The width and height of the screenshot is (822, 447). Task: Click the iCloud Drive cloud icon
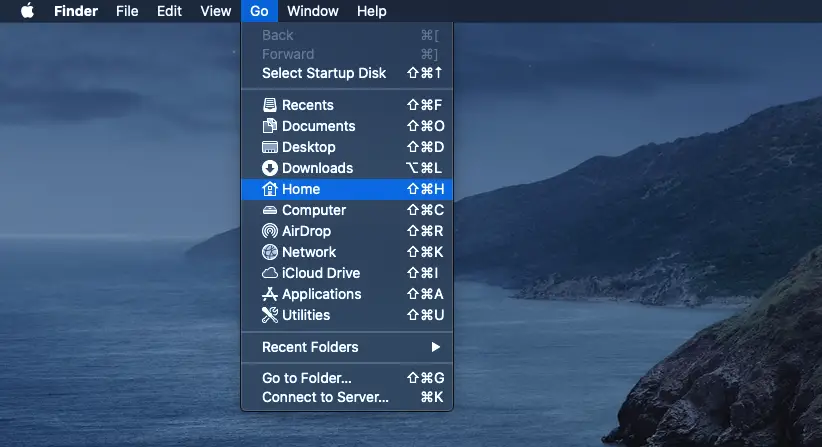[x=269, y=273]
